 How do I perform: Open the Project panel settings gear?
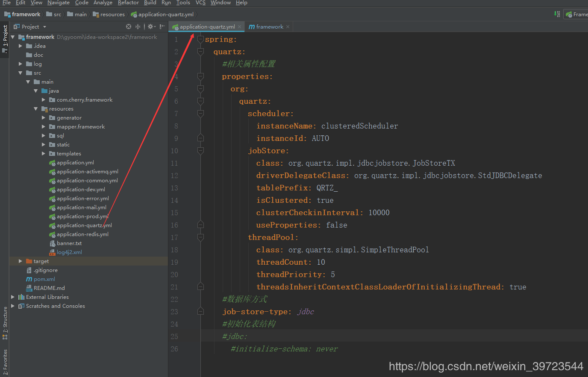[151, 26]
